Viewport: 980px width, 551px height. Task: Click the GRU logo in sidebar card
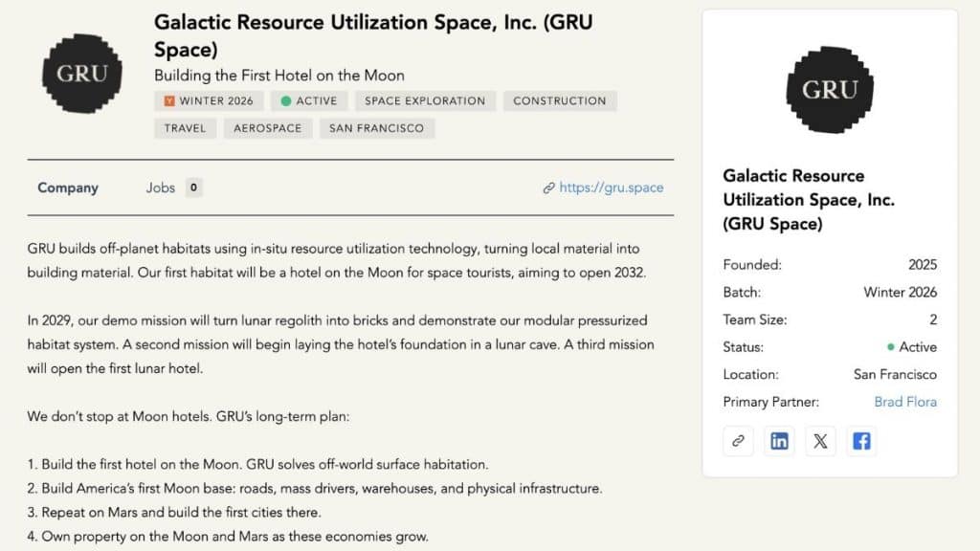829,90
